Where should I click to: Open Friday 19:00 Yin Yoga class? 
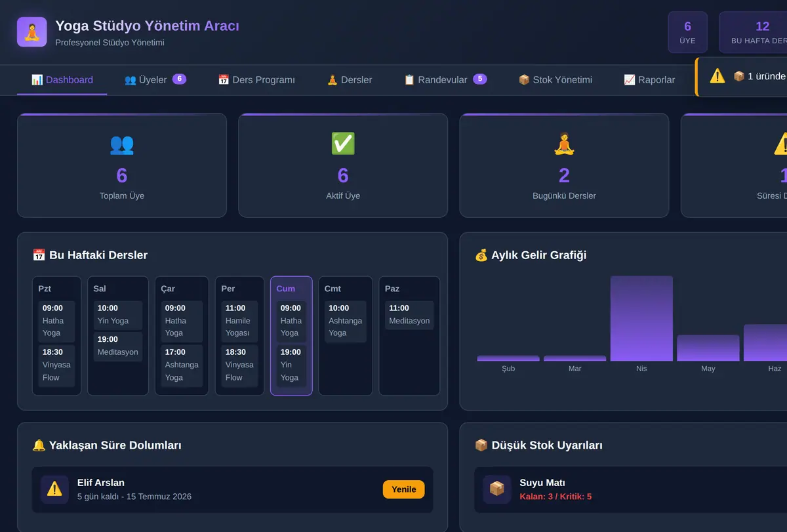point(291,365)
